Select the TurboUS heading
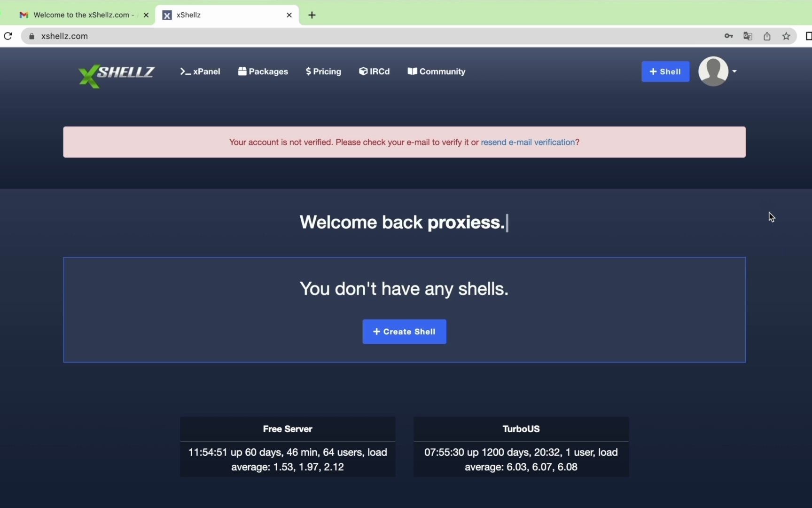 (x=521, y=429)
